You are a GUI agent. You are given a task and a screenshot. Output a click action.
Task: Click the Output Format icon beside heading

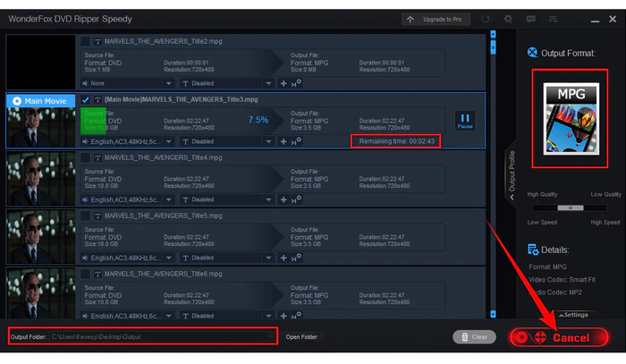tap(532, 52)
